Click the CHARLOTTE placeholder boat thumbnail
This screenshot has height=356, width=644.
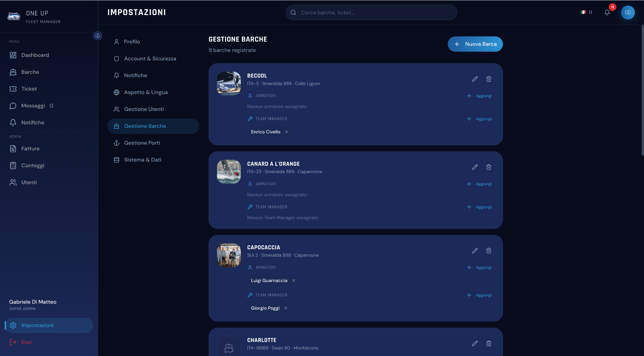[229, 346]
